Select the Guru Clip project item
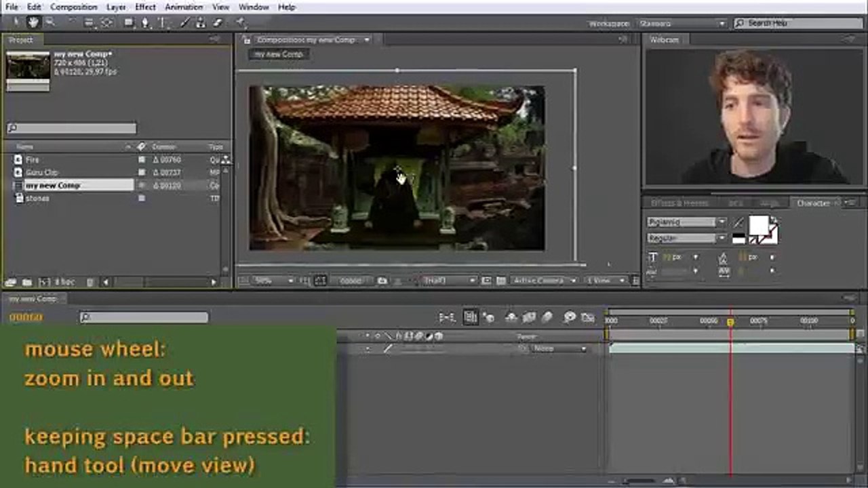Screen dimensions: 868x488 tap(41, 173)
